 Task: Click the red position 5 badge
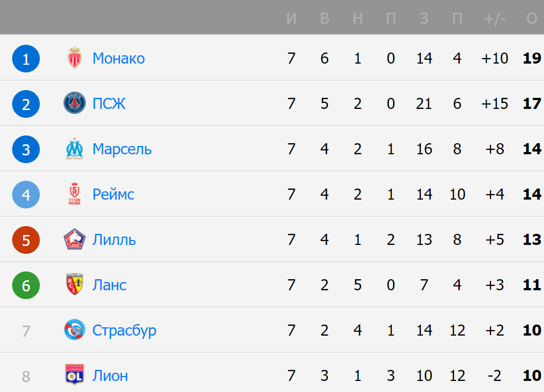pos(26,240)
